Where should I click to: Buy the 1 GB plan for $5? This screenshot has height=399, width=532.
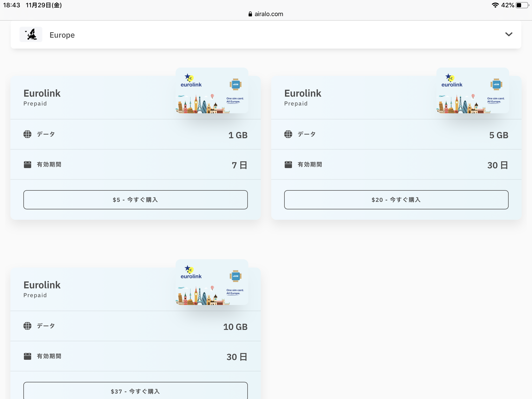[x=135, y=200]
